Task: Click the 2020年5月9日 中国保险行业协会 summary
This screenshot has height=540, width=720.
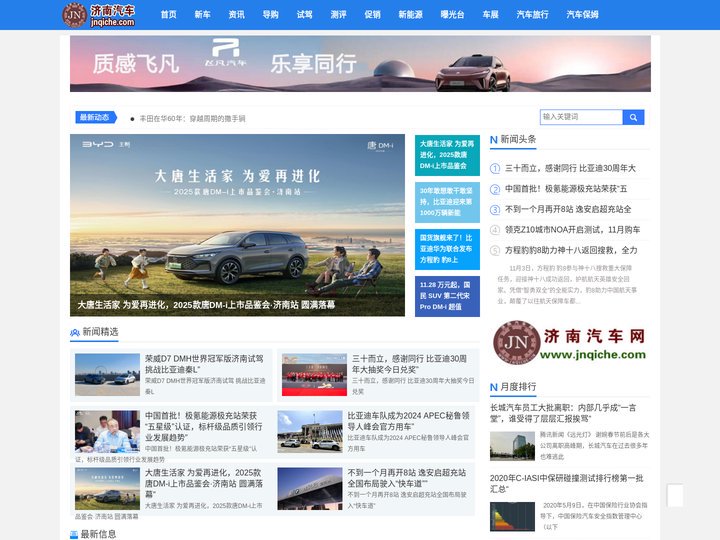Action: click(594, 516)
